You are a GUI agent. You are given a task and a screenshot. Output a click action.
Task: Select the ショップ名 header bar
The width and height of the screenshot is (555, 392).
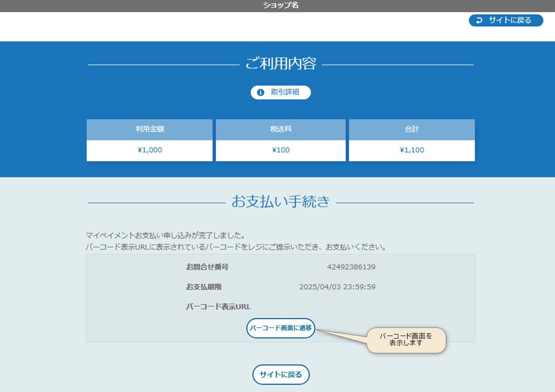coord(277,6)
